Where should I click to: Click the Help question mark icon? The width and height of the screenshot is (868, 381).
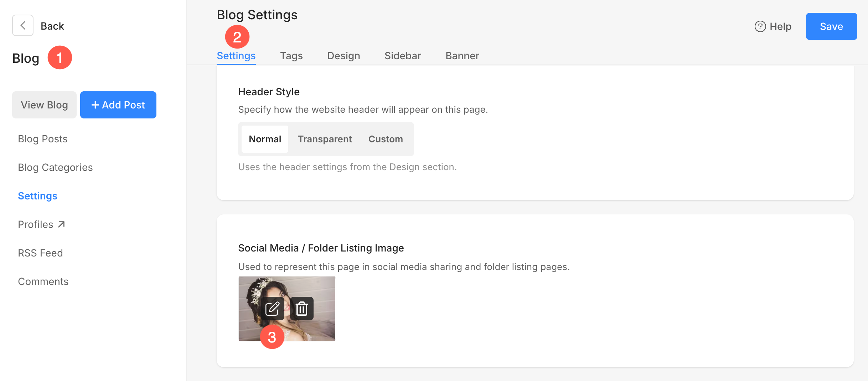760,26
